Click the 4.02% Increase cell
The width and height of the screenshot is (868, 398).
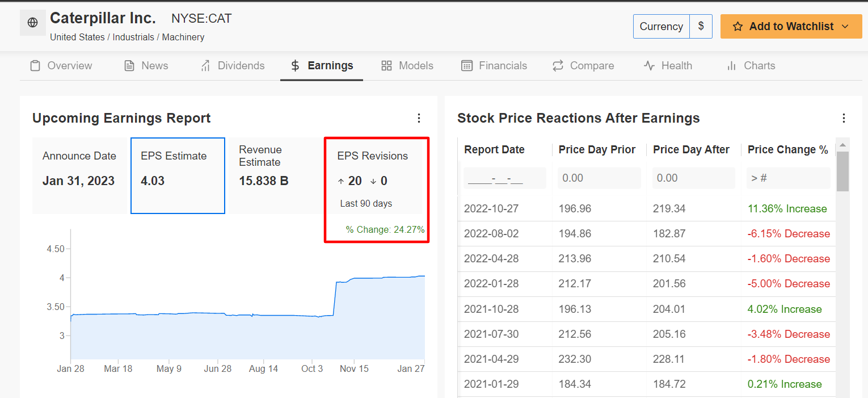click(x=785, y=309)
